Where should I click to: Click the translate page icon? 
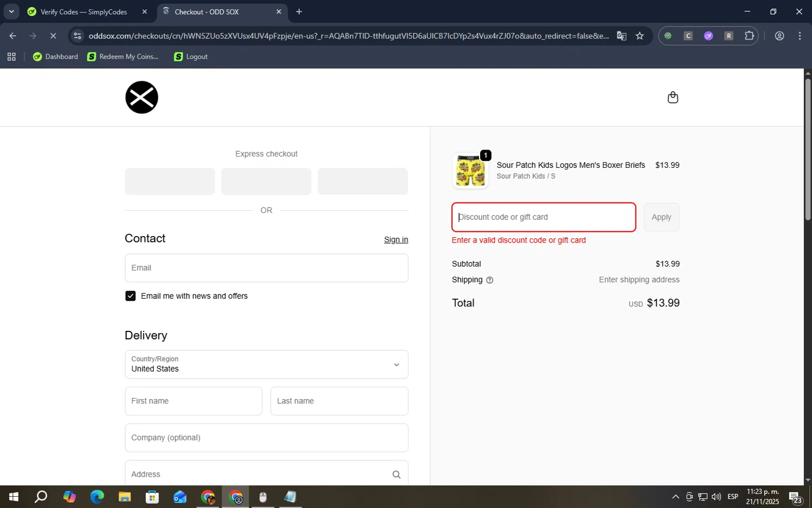click(x=621, y=36)
